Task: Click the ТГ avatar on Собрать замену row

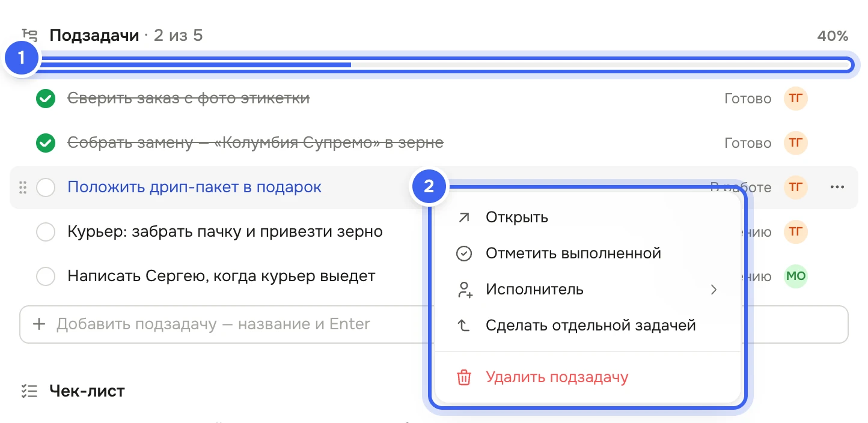Action: pos(795,143)
